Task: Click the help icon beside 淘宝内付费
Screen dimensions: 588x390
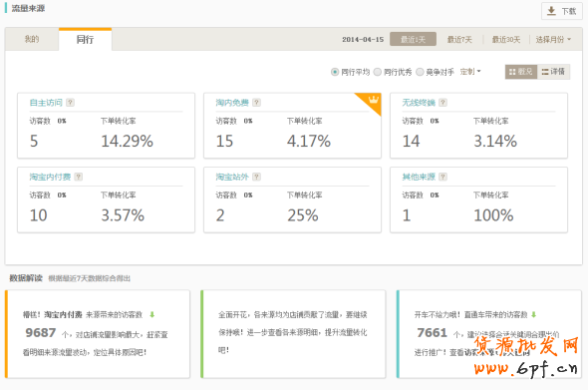Action: tap(79, 177)
